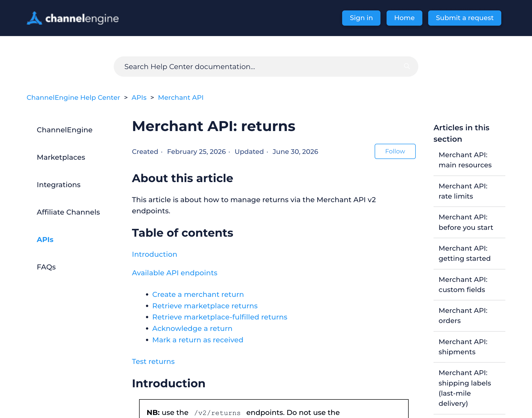
Task: Click the Articles in this section heading
Action: [461, 133]
